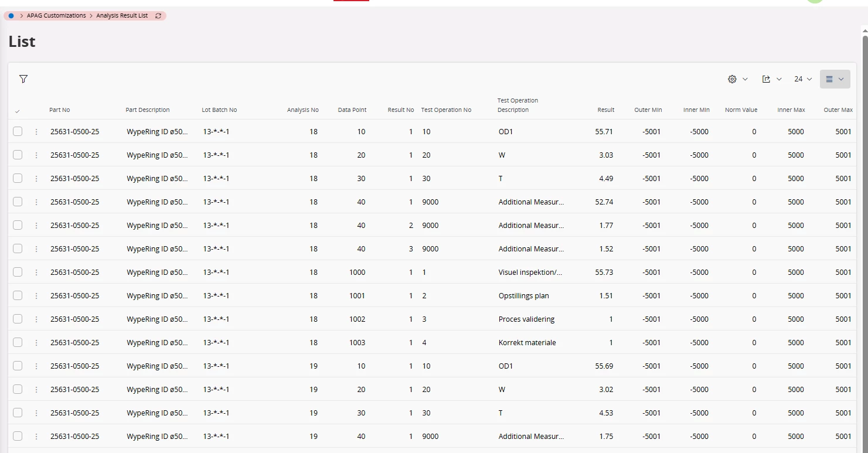Tick the Opstillings plan row checkbox
The width and height of the screenshot is (868, 453).
pos(18,296)
